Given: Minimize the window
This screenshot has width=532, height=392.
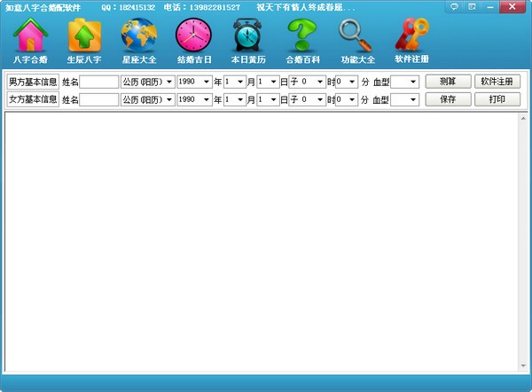Looking at the screenshot, I should coord(490,6).
